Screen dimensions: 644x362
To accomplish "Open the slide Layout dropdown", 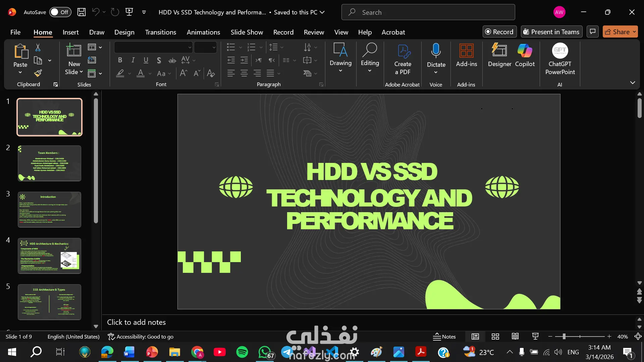I will click(95, 47).
